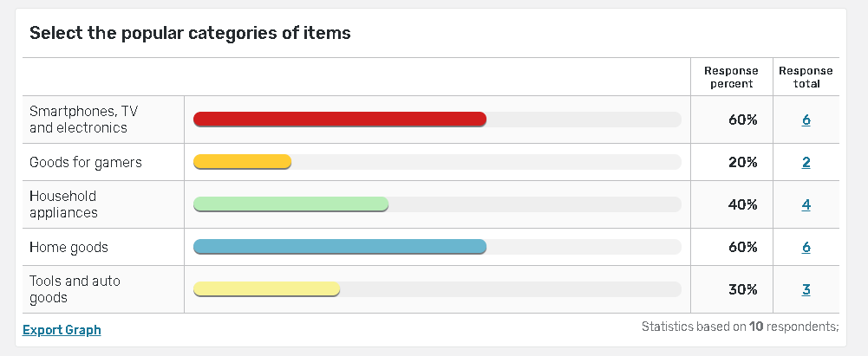Click Tools and auto goods response total

(806, 289)
